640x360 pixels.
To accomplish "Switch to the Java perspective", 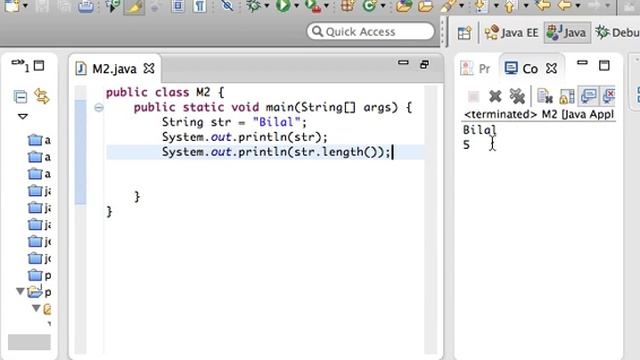I will tap(567, 32).
